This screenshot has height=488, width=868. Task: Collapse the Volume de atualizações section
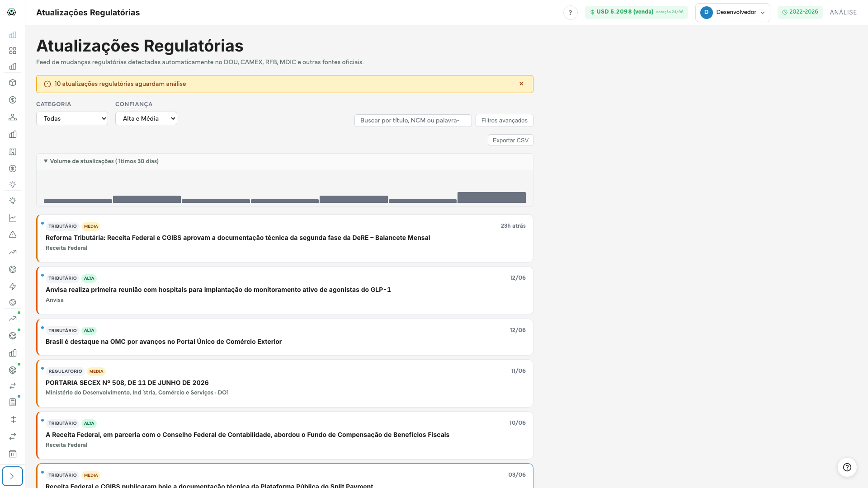click(x=101, y=161)
